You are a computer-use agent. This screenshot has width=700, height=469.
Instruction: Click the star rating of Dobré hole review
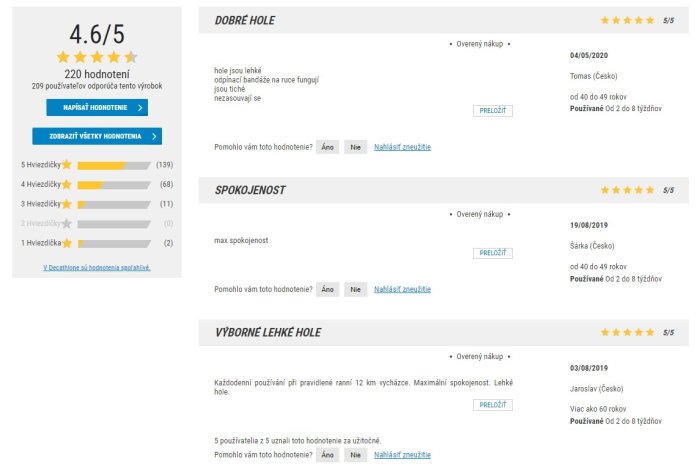pos(628,20)
